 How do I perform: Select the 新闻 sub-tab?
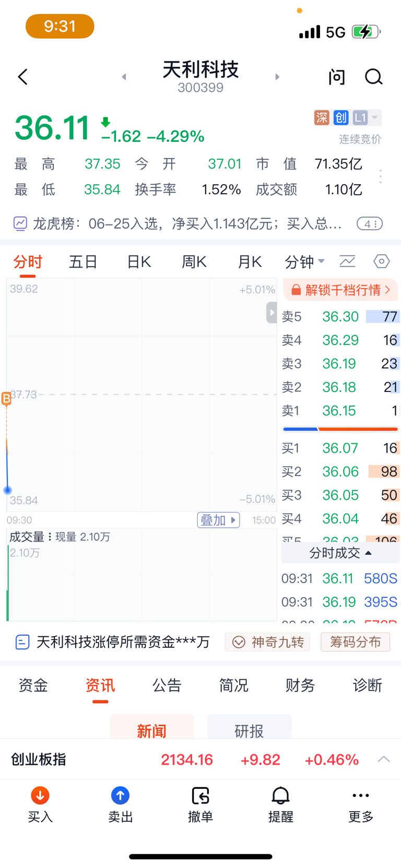(152, 727)
